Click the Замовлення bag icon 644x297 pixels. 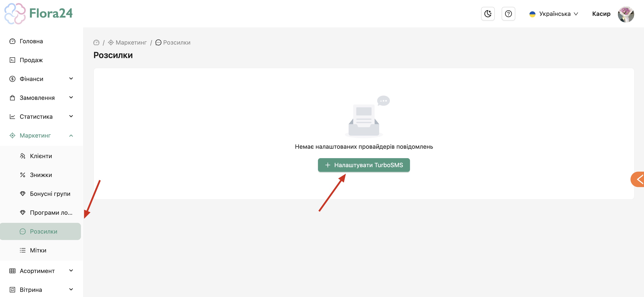(x=12, y=98)
